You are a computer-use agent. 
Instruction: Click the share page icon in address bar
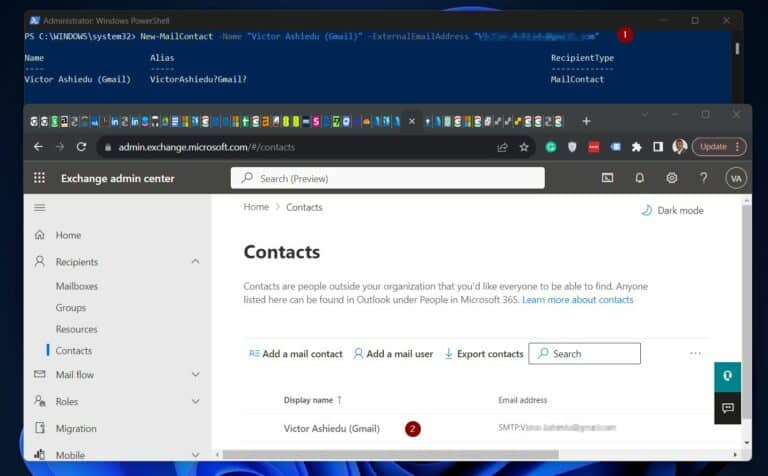click(502, 147)
